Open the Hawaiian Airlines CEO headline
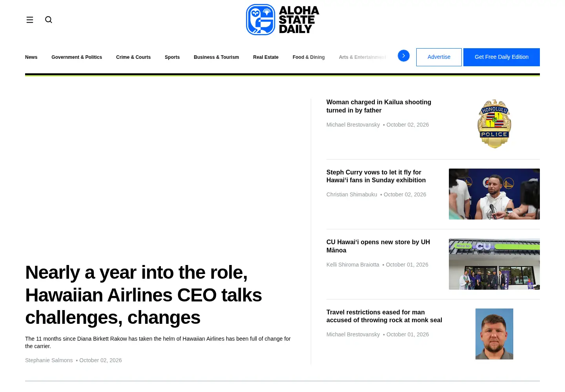The width and height of the screenshot is (565, 392). point(144,295)
